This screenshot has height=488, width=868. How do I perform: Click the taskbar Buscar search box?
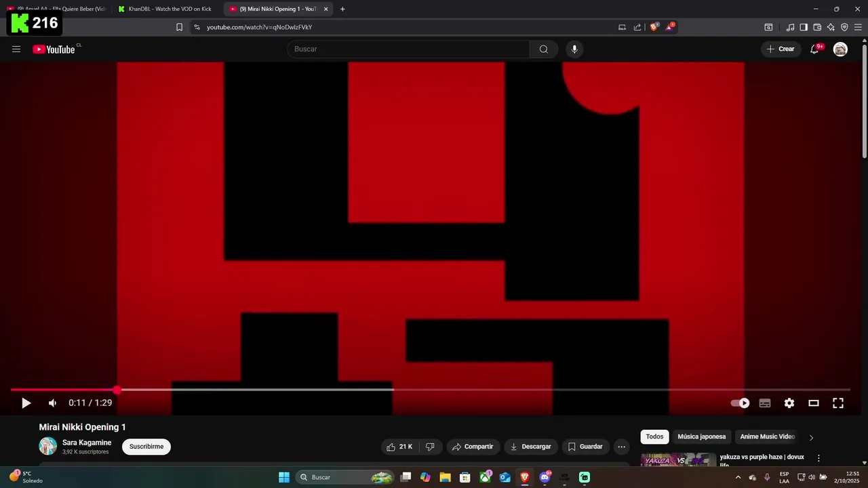pos(346,477)
